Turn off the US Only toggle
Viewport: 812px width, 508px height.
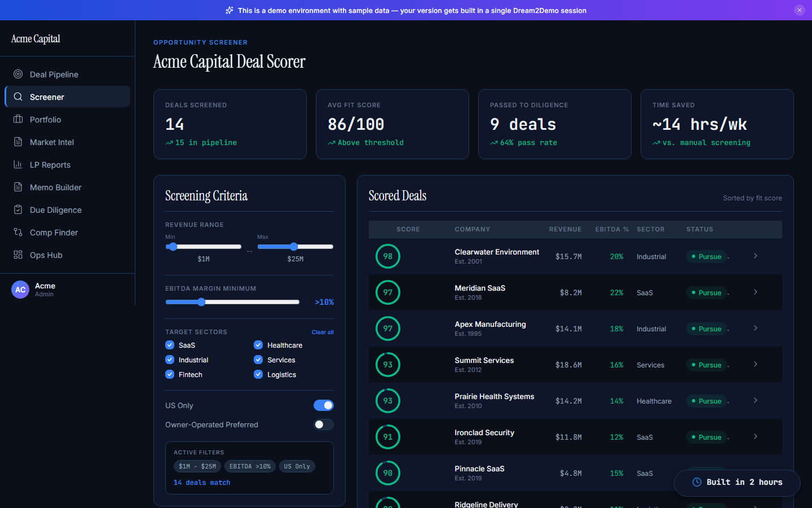click(324, 405)
